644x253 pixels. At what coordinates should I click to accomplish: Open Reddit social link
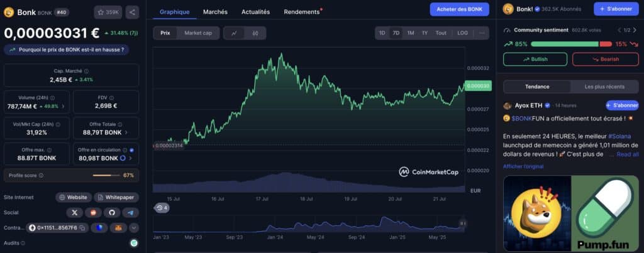tap(93, 212)
